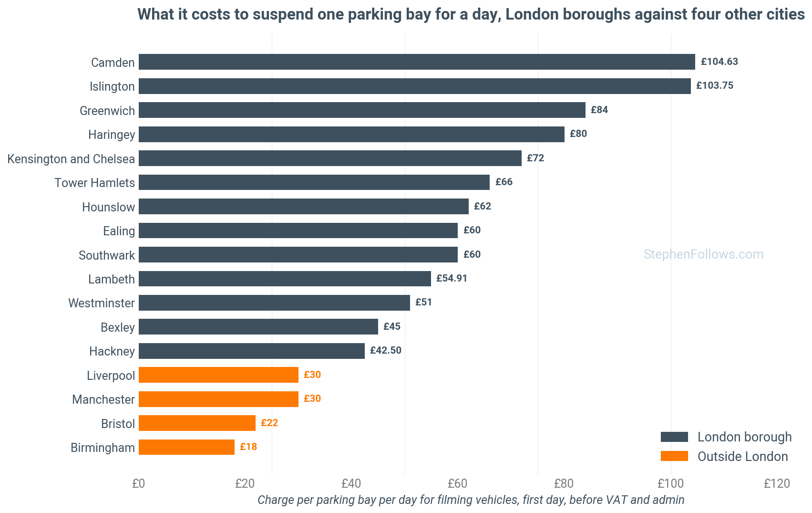Select the Tower Hamlets bar
The width and height of the screenshot is (812, 513).
[314, 182]
